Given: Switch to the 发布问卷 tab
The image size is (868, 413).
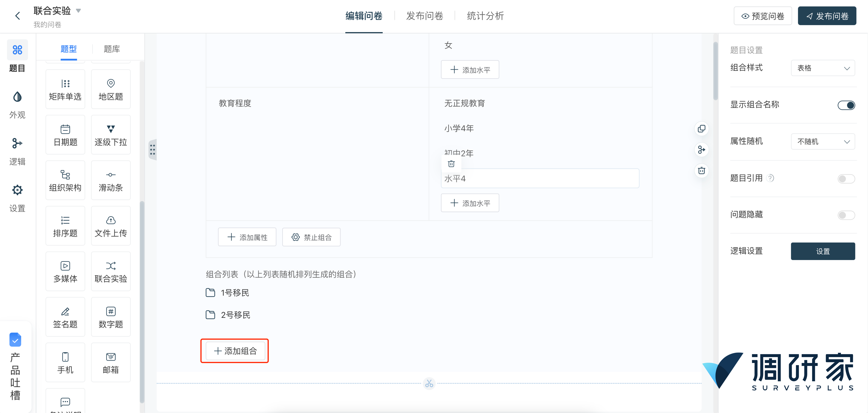Looking at the screenshot, I should tap(425, 16).
